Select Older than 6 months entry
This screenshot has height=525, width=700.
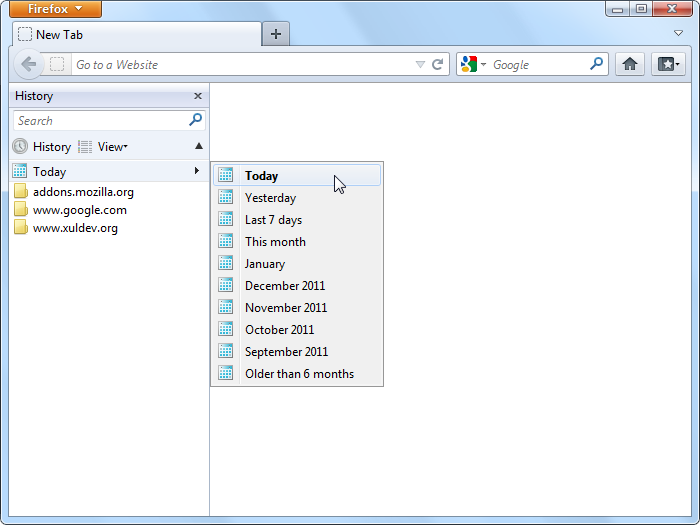(299, 374)
